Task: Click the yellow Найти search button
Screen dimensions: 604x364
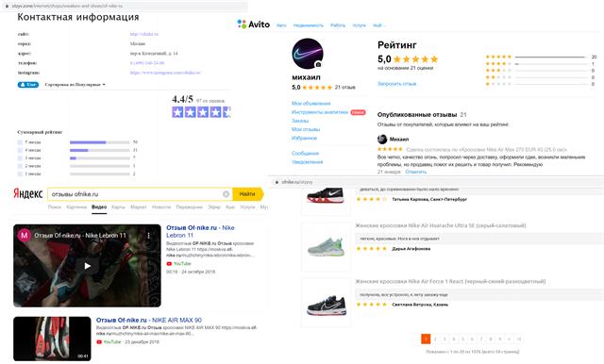Action: coord(247,194)
